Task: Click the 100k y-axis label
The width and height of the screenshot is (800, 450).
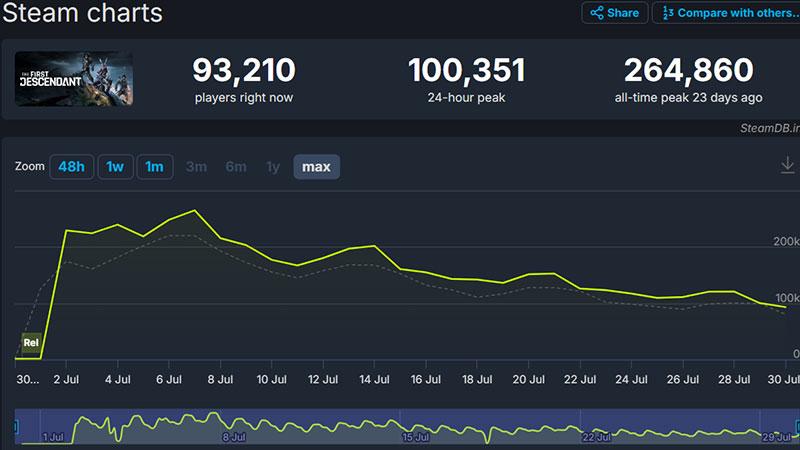Action: point(787,297)
